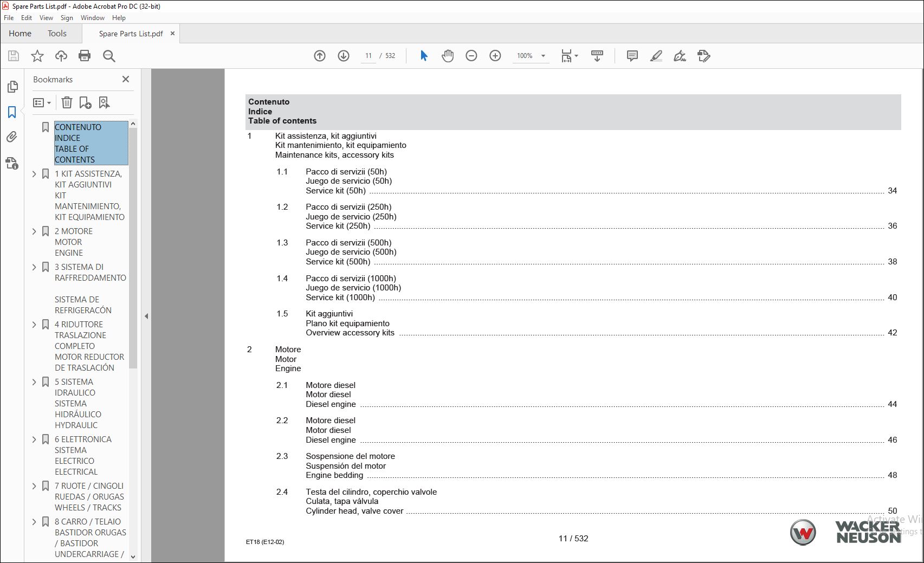
Task: Open the find text search tool
Action: 109,56
